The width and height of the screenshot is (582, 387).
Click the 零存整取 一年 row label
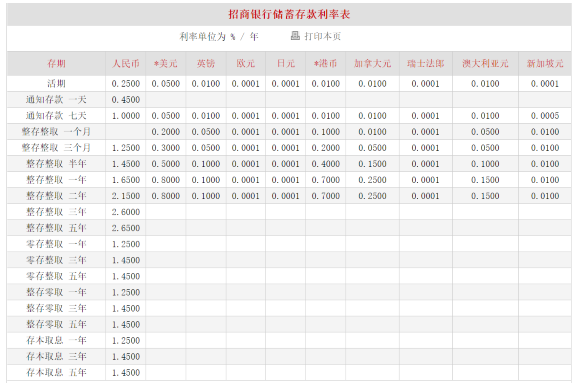pyautogui.click(x=56, y=244)
